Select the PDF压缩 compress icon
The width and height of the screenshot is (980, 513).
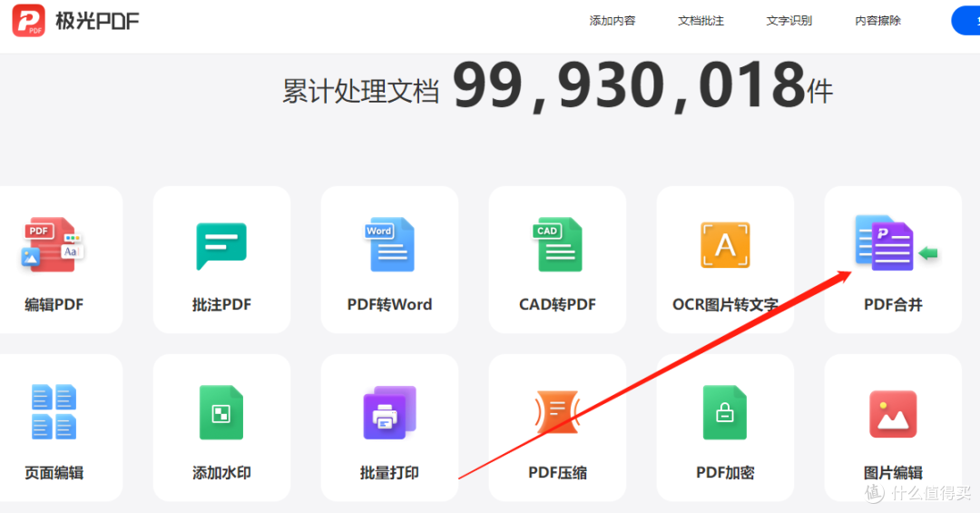click(x=557, y=412)
